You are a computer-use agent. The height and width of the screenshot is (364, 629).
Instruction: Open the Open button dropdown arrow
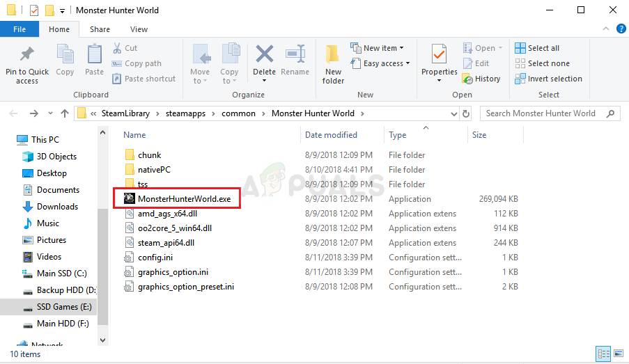click(500, 48)
